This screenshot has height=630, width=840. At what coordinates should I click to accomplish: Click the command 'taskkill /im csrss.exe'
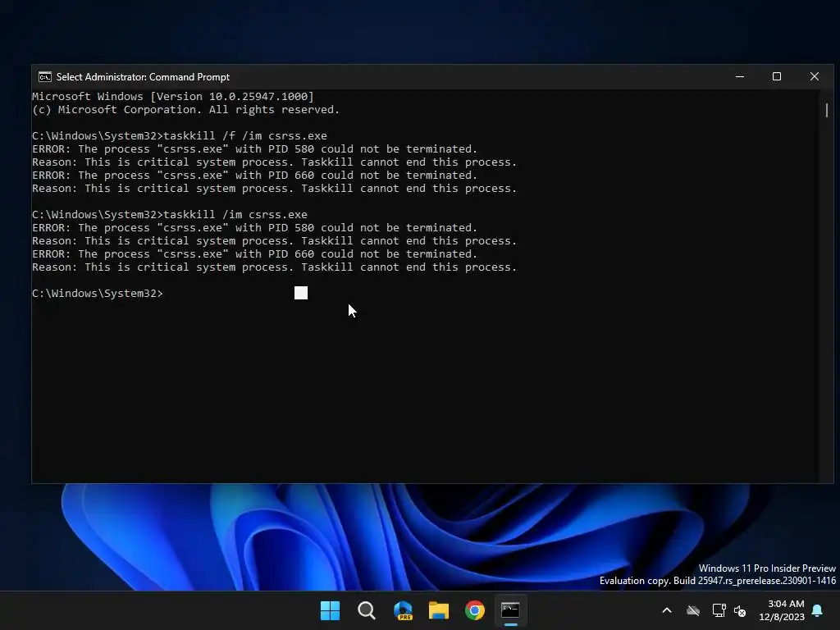point(235,215)
